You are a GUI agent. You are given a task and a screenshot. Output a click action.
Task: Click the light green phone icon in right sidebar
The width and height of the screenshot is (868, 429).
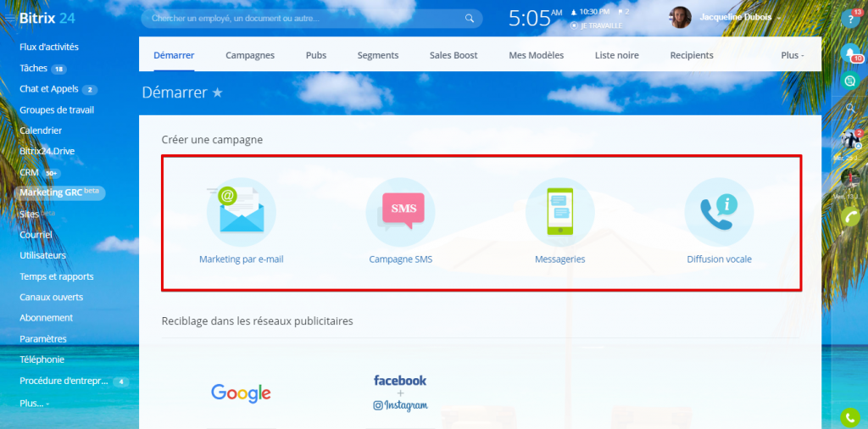[x=849, y=216]
